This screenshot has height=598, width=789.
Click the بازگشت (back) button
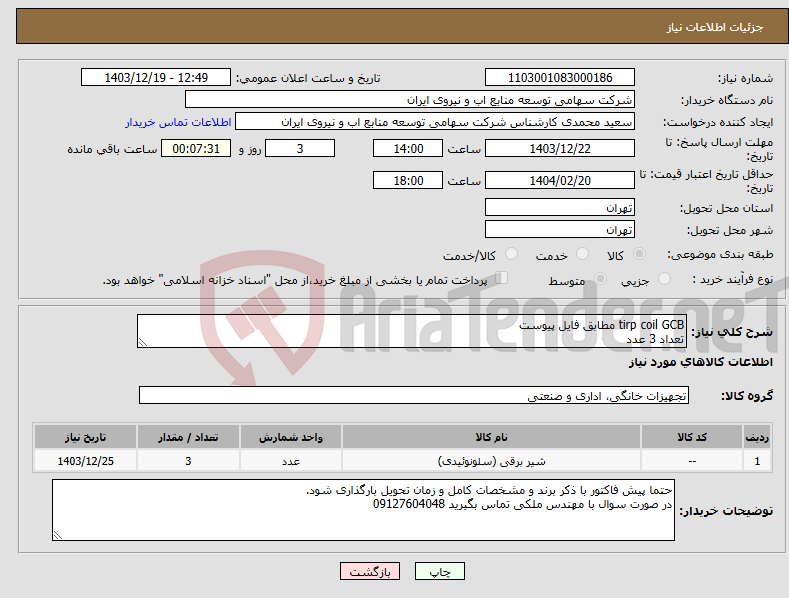point(370,571)
